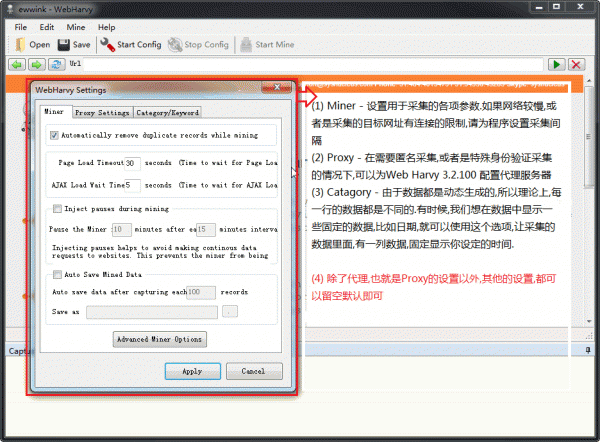Go forward with the green right arrow
Screen dimensions: 600x442
37,65
